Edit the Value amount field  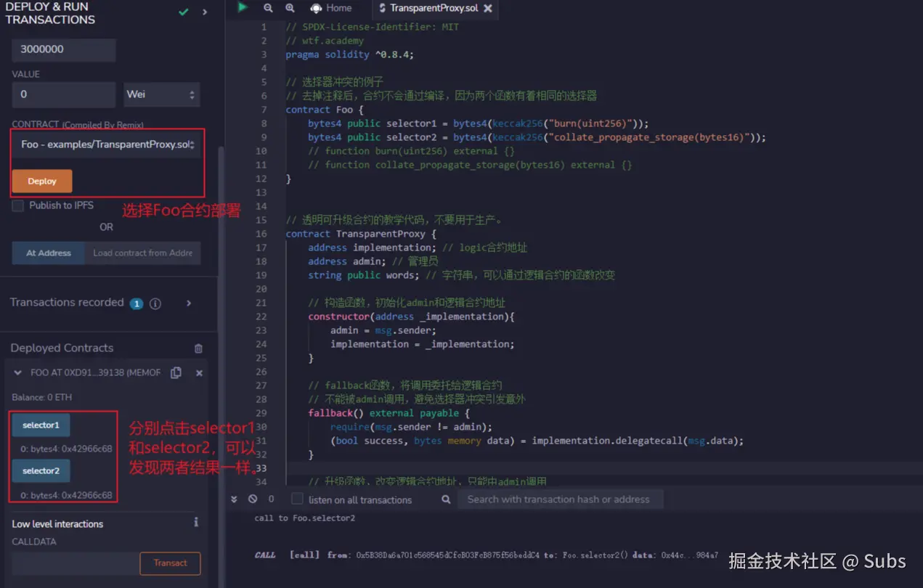(64, 94)
